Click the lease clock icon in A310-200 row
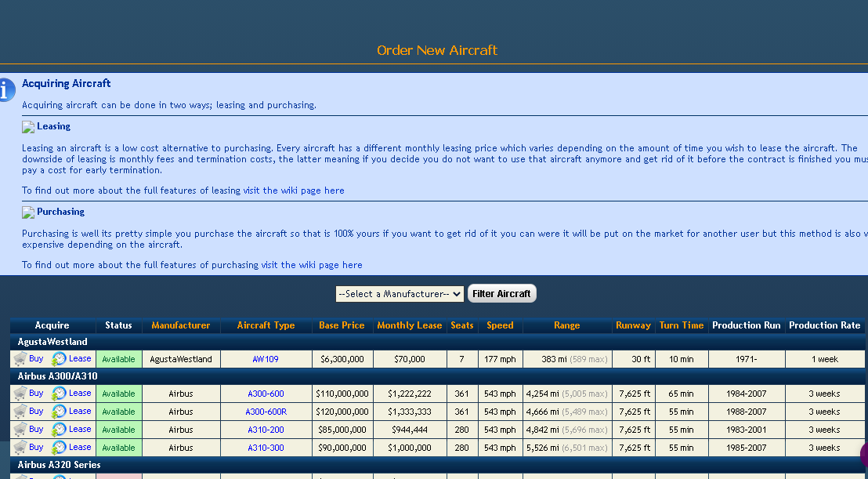 coord(59,429)
